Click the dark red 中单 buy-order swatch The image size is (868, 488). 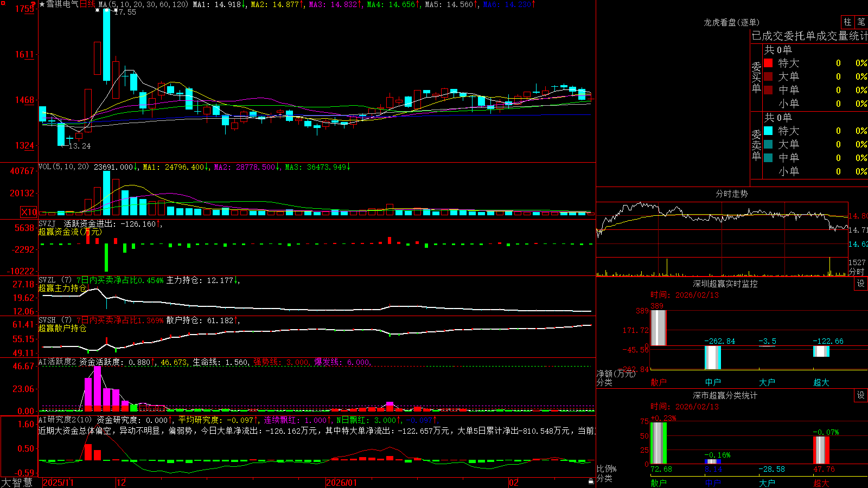point(768,90)
